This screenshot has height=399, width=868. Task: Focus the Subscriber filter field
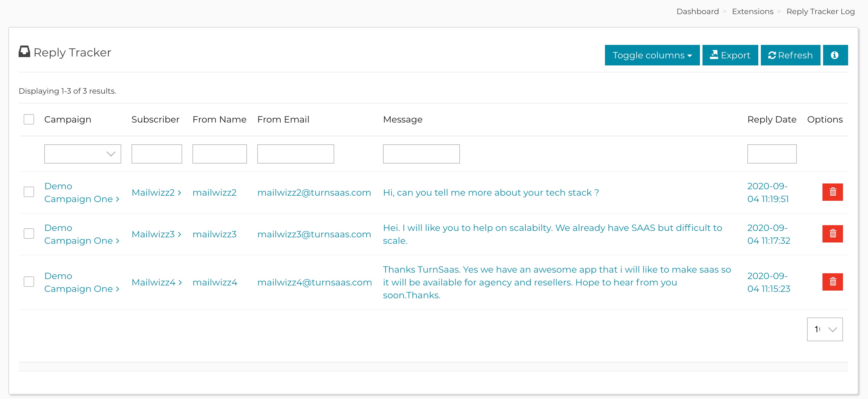point(157,154)
